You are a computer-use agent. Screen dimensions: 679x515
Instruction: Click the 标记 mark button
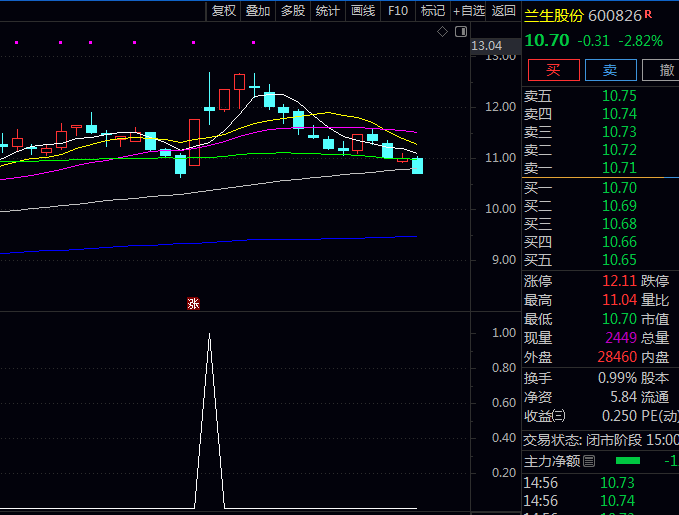(433, 11)
